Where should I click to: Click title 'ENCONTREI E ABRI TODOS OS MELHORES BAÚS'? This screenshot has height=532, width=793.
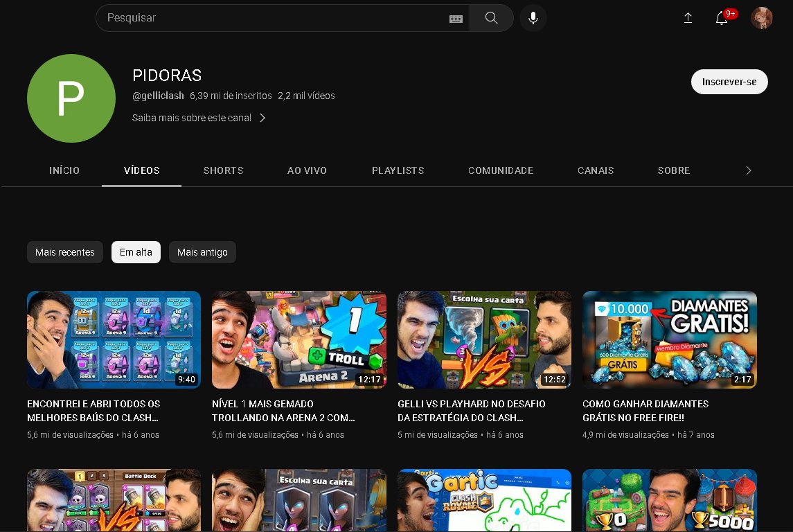coord(93,411)
